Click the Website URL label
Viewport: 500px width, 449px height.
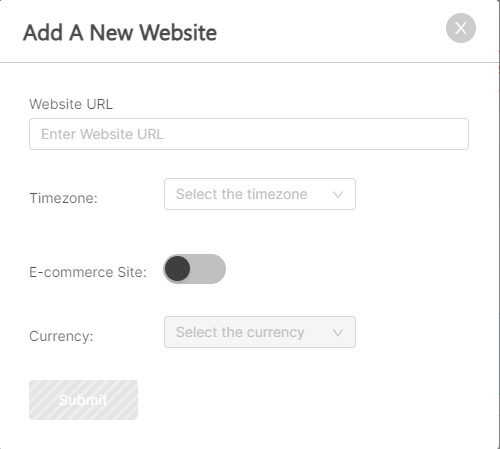click(x=71, y=104)
